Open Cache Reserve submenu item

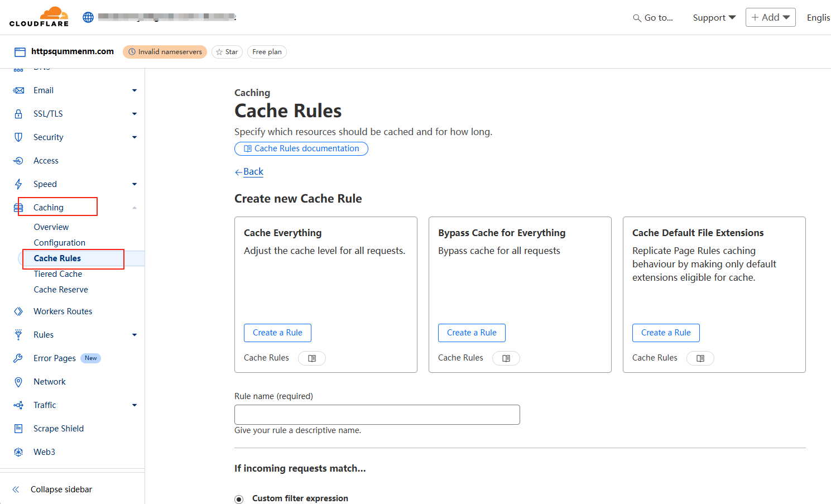[61, 290]
